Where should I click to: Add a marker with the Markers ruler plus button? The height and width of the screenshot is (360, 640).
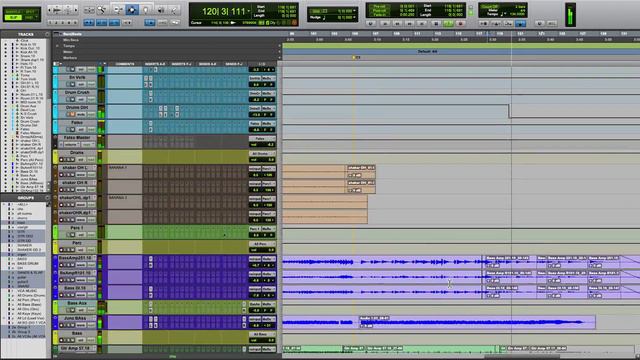point(280,58)
